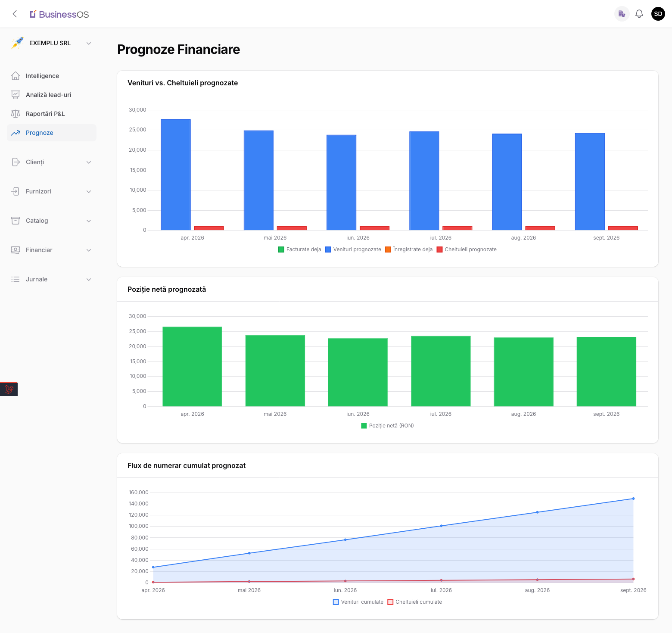
Task: Select Prognoze in the sidebar
Action: click(x=40, y=133)
